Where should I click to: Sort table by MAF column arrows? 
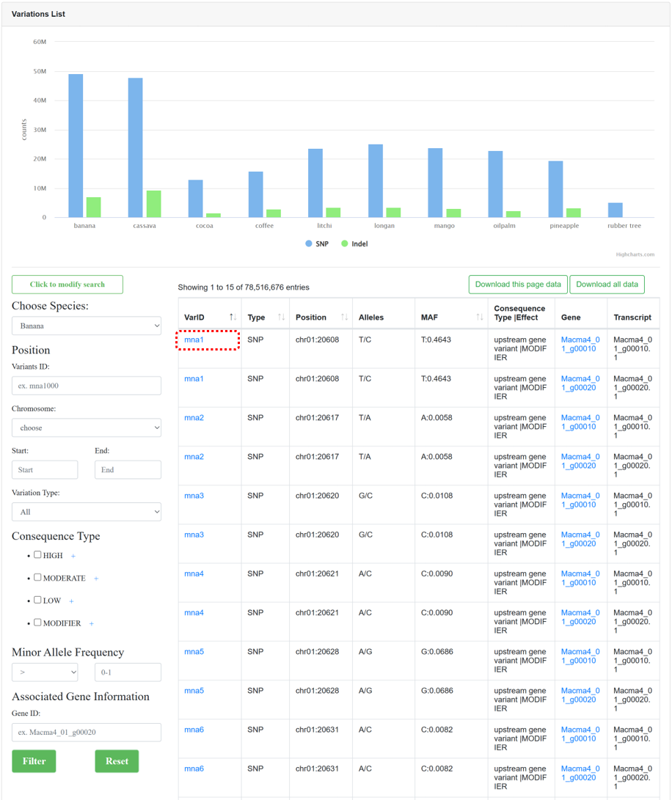[480, 317]
